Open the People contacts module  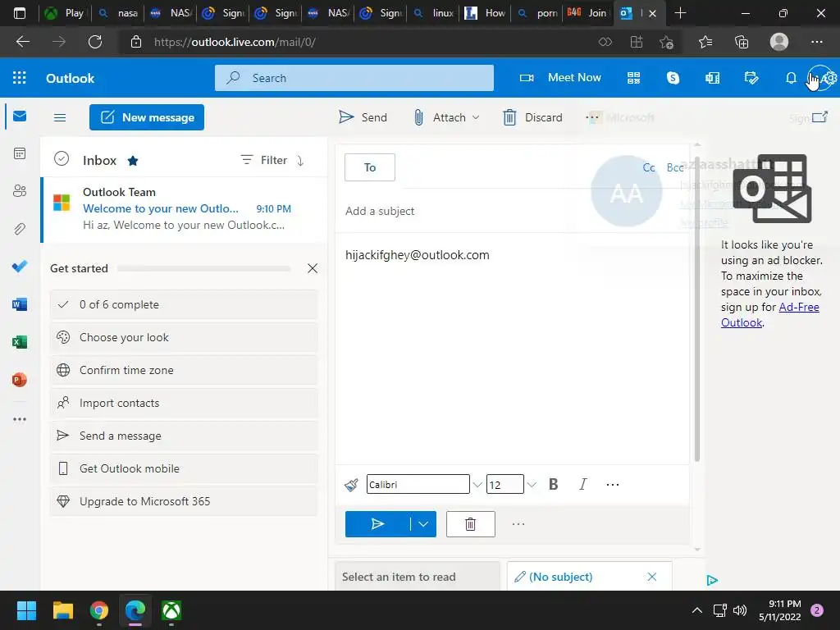[x=20, y=190]
